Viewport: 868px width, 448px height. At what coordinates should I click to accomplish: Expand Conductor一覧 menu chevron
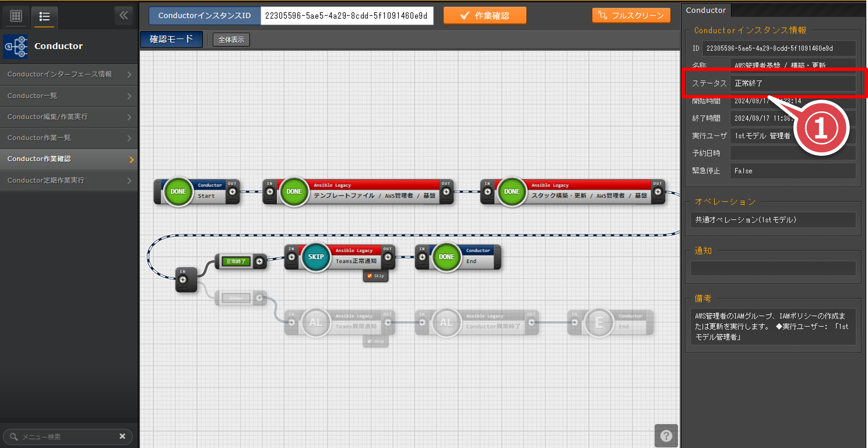tap(129, 96)
